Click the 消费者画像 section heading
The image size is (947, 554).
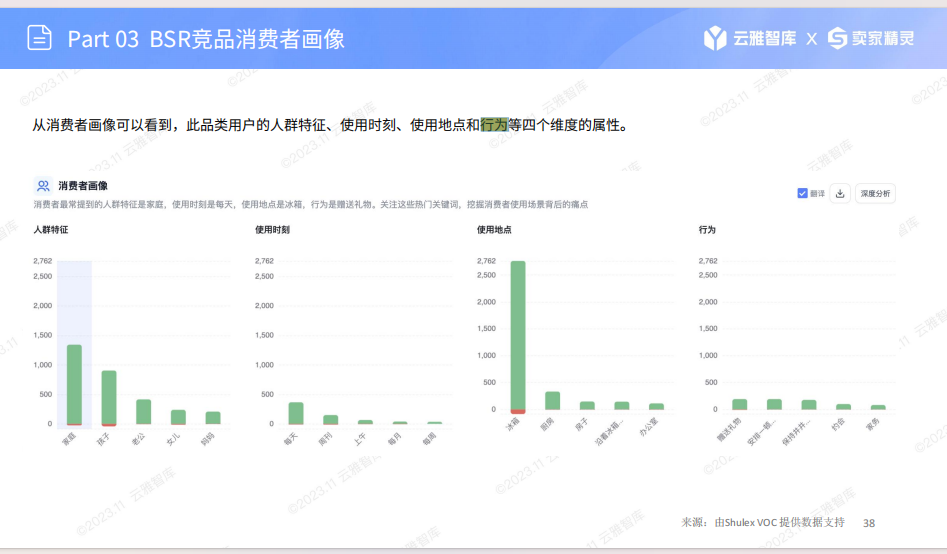click(83, 185)
